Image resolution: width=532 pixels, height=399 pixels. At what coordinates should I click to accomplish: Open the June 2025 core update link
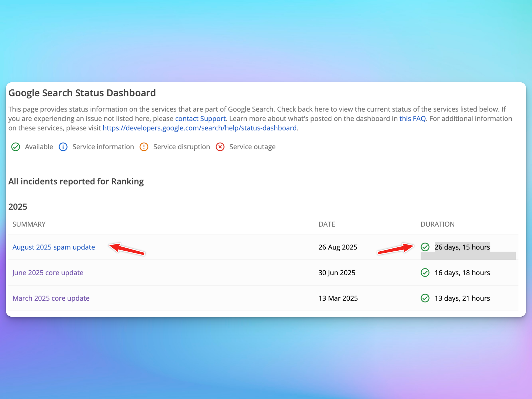click(x=48, y=273)
